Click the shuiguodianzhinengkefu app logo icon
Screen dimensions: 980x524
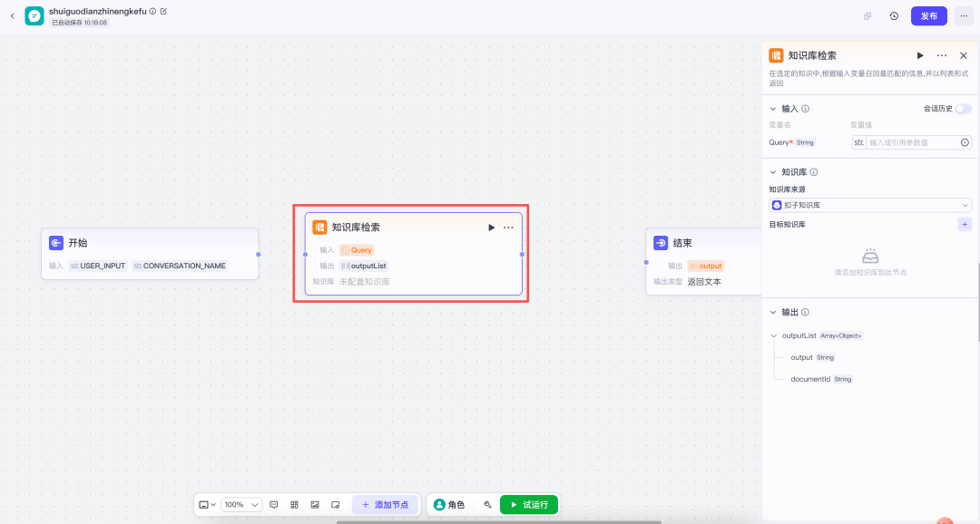[x=34, y=16]
